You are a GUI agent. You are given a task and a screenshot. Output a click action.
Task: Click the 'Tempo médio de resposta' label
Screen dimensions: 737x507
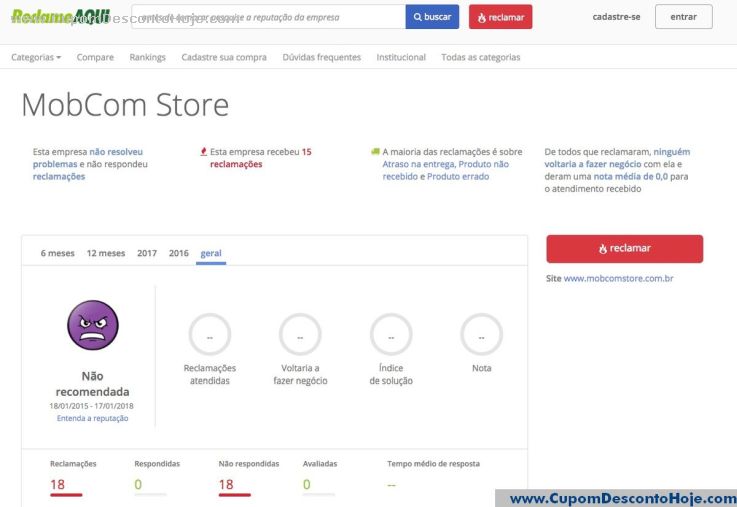[x=433, y=464]
